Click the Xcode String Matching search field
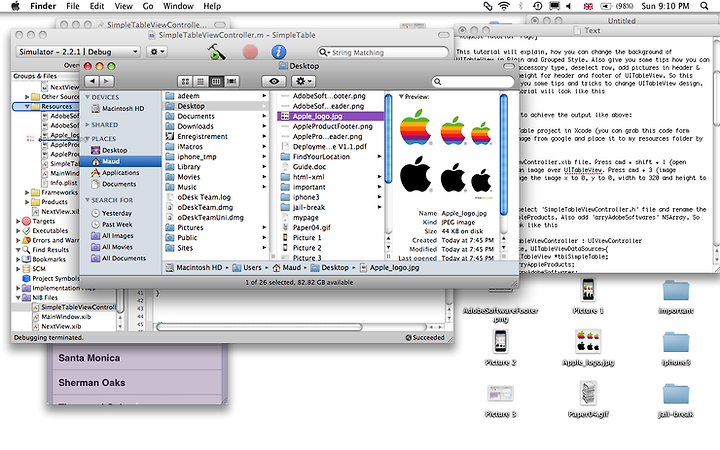Viewport: 720px width, 450px height. coord(383,52)
